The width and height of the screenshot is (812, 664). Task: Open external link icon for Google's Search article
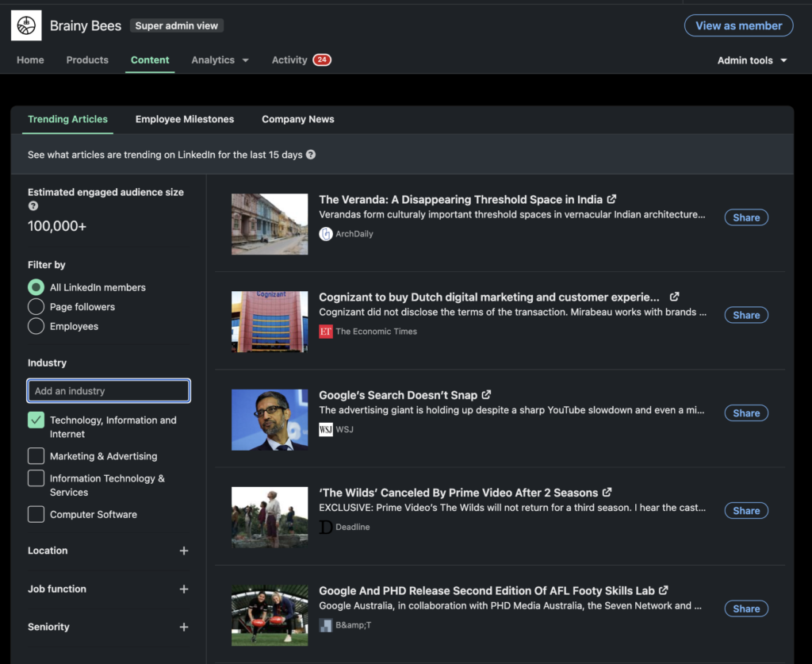point(486,394)
